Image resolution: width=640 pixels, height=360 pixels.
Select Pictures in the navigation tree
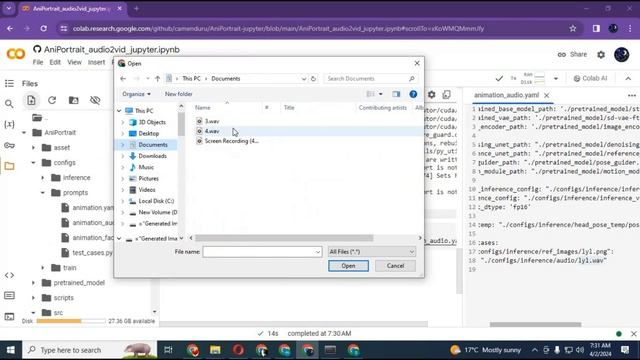148,178
